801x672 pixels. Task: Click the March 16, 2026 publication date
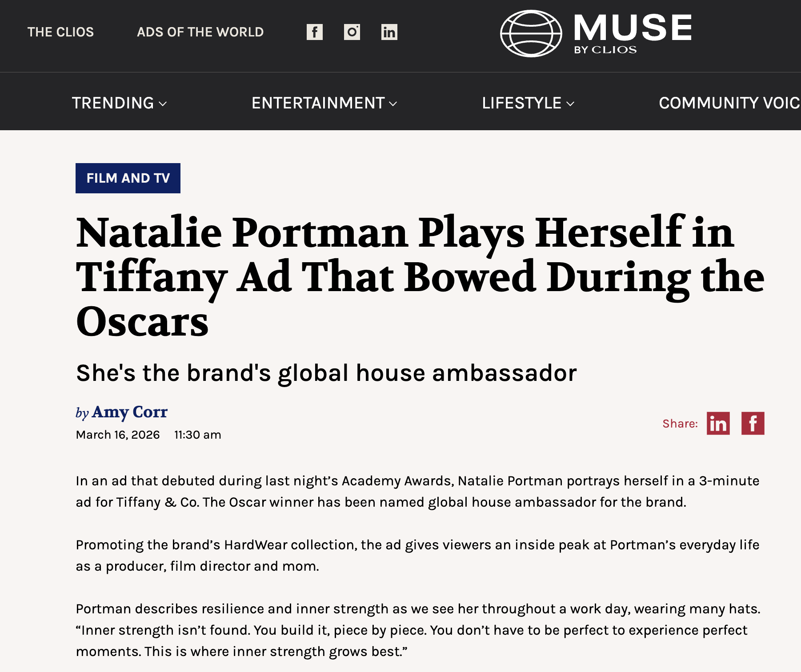[118, 435]
